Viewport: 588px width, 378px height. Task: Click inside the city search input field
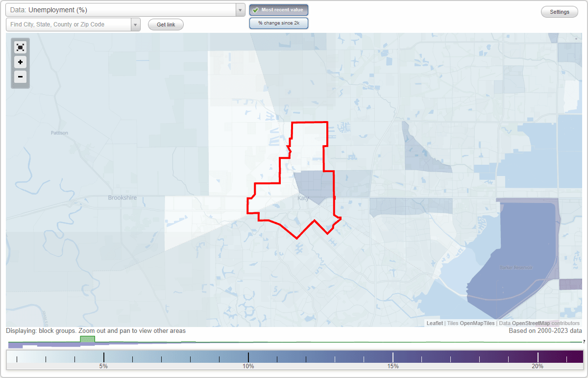pos(69,24)
